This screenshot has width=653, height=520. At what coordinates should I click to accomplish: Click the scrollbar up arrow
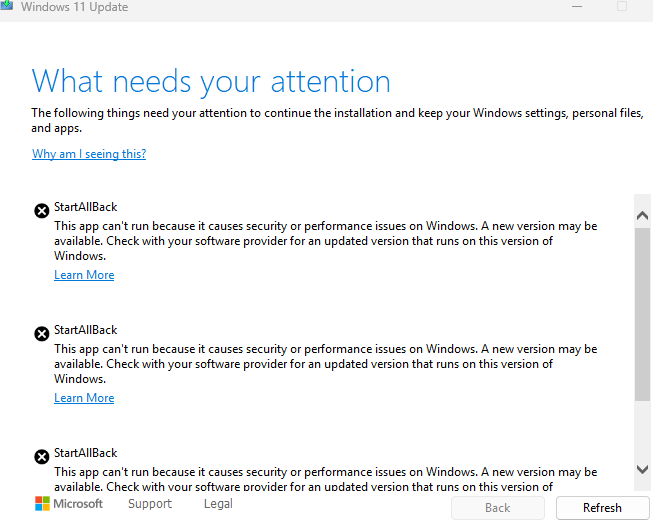point(642,215)
